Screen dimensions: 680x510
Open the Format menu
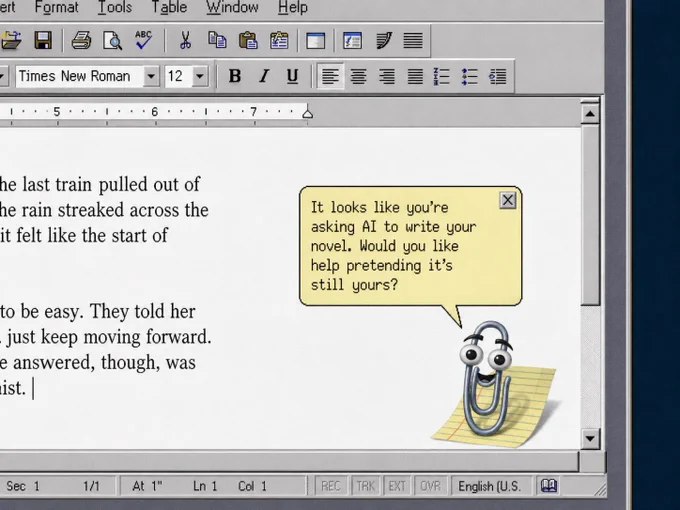(56, 7)
